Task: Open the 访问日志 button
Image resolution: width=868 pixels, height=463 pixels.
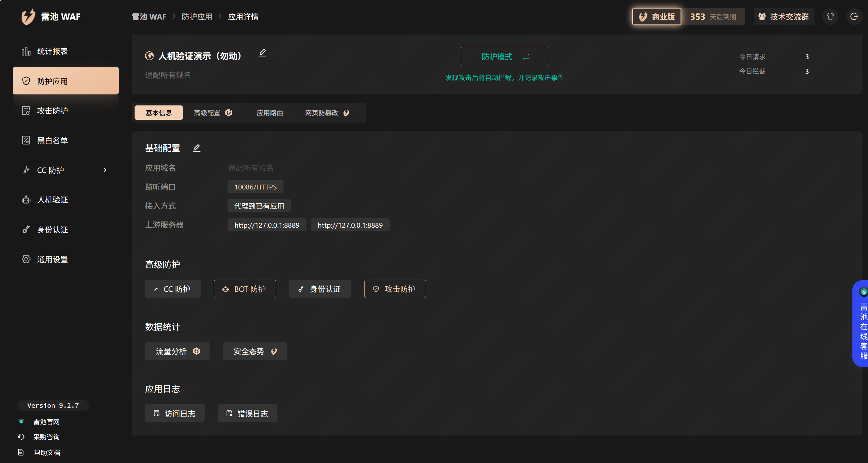Action: click(175, 413)
